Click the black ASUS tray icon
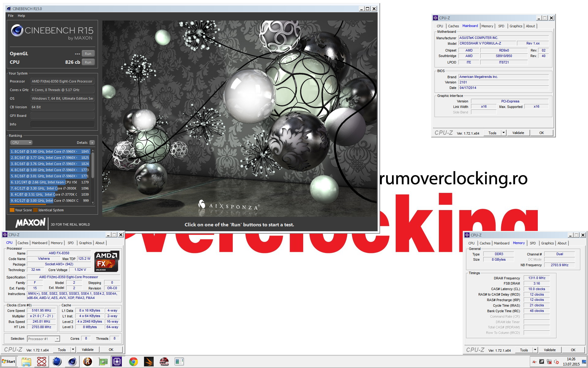 [x=541, y=362]
